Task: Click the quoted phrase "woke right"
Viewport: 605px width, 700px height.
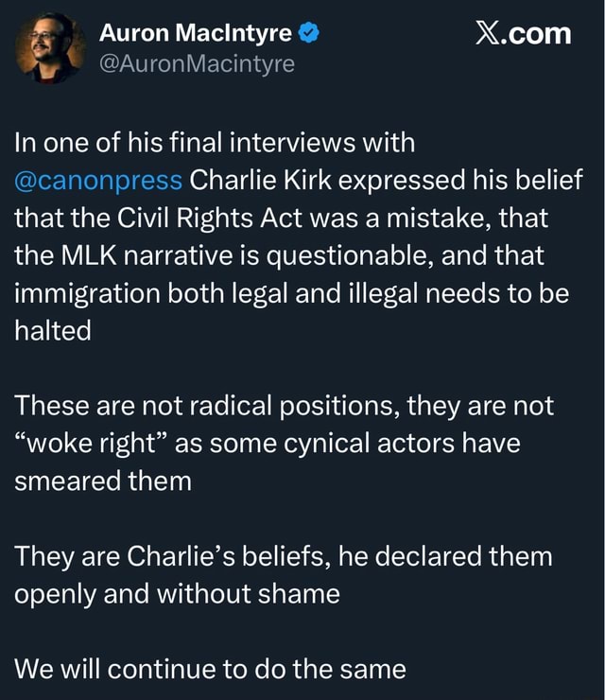Action: (x=89, y=444)
